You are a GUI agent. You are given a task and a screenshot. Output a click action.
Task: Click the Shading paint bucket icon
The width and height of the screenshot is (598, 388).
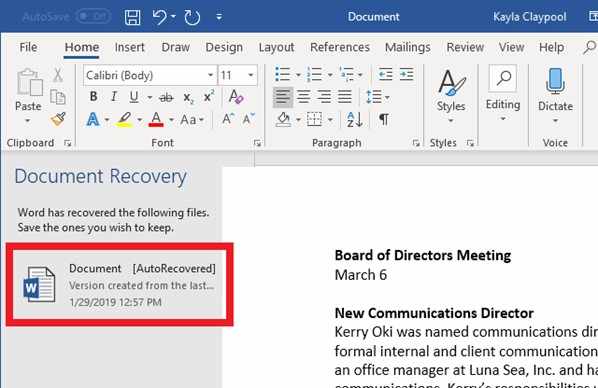pos(283,120)
